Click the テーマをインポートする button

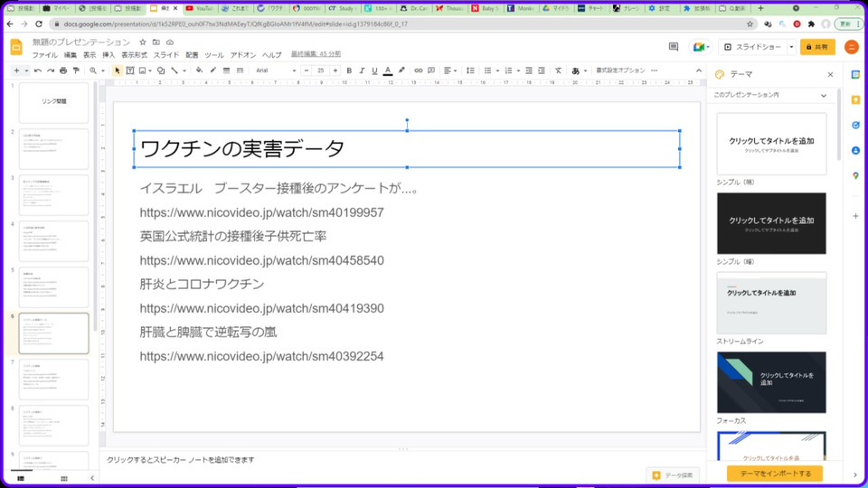click(775, 474)
